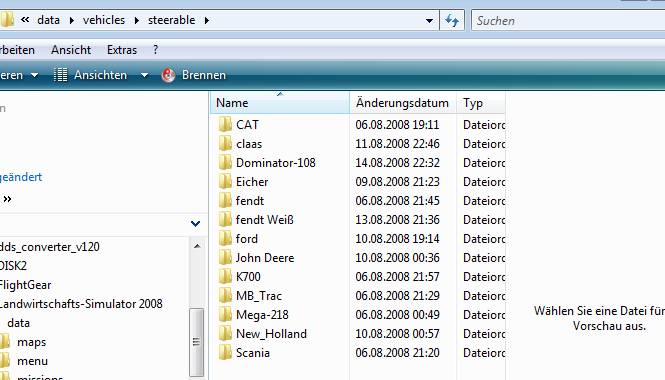The height and width of the screenshot is (380, 665).
Task: Click the Ansichten view icon
Action: click(x=60, y=75)
